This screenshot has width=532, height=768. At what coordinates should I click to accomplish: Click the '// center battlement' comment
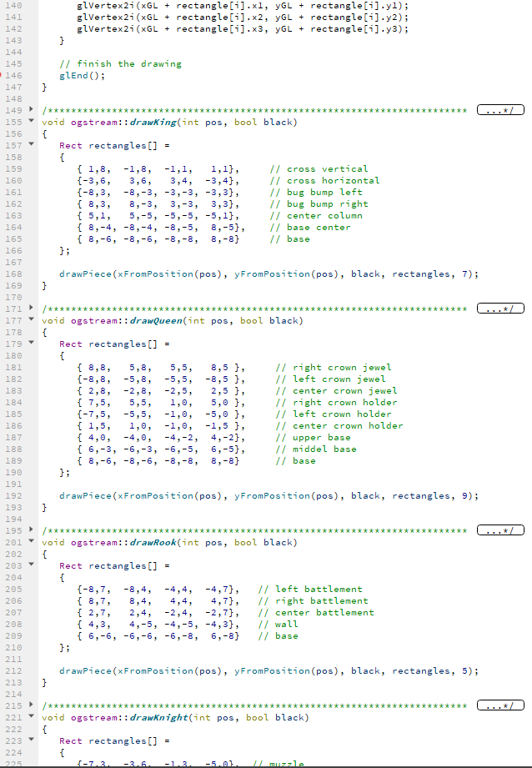pyautogui.click(x=316, y=613)
